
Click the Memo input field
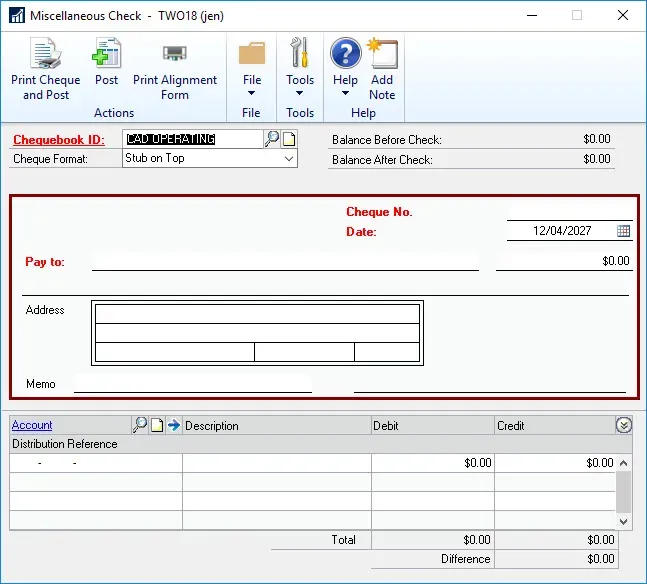pyautogui.click(x=192, y=384)
